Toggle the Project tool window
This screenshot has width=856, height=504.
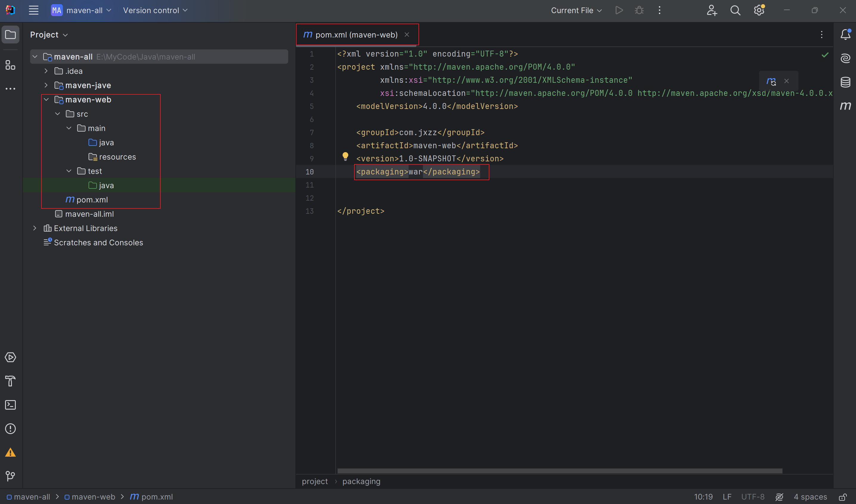[x=10, y=34]
